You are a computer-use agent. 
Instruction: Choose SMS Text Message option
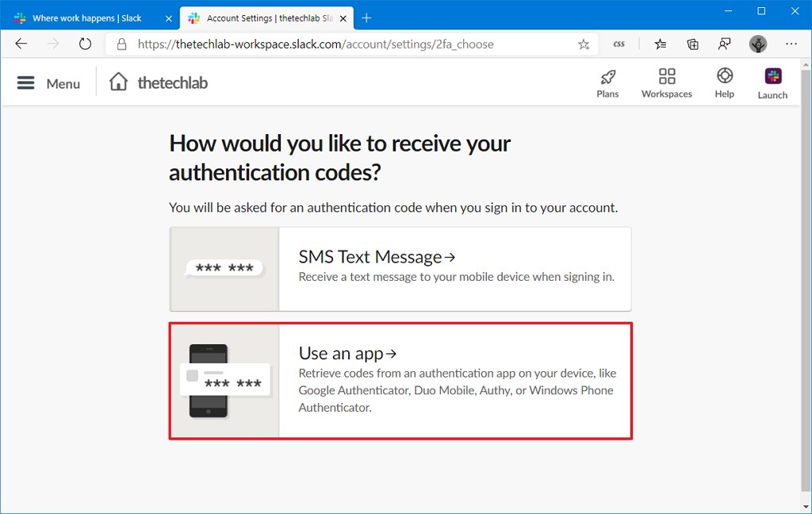point(400,269)
